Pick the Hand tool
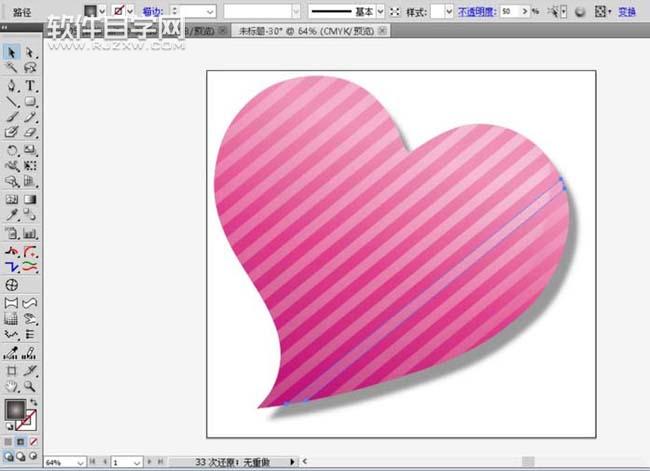Viewport: 650px width, 471px height. [x=12, y=385]
